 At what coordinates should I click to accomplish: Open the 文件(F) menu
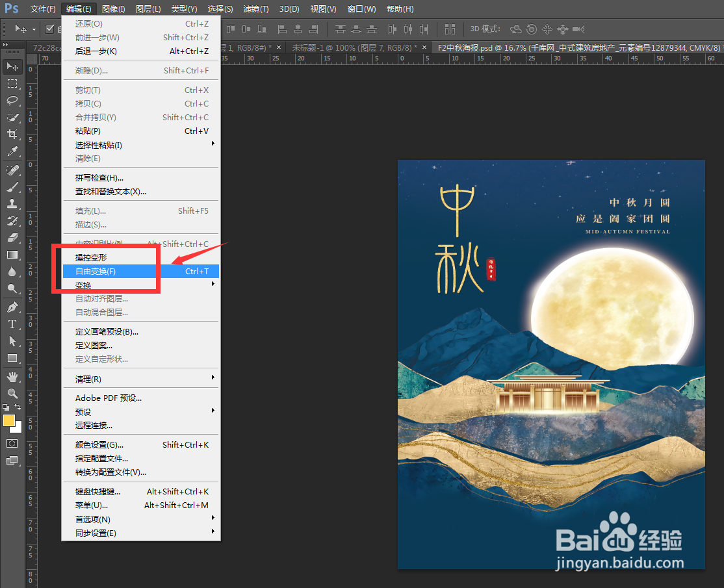(x=43, y=8)
